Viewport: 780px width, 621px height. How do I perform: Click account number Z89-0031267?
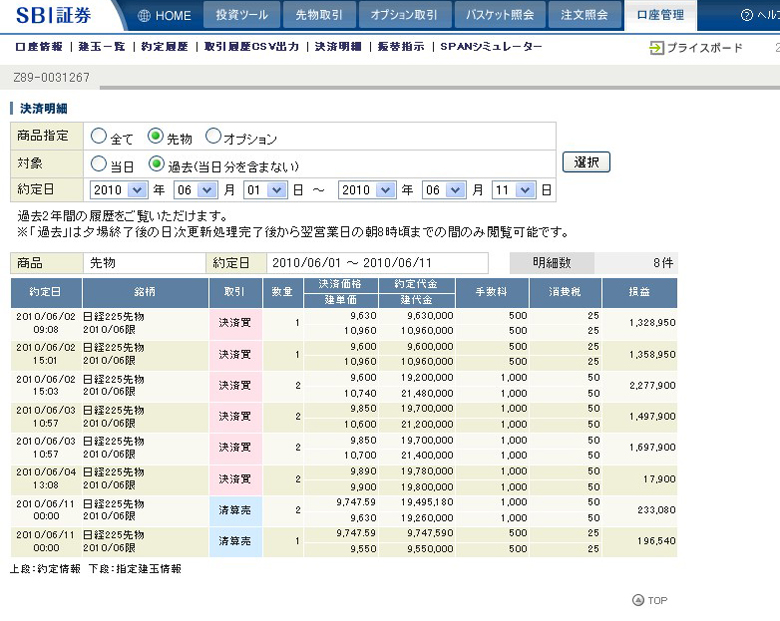(51, 78)
